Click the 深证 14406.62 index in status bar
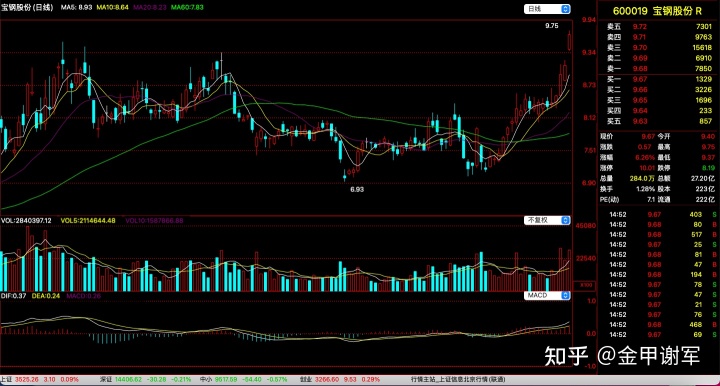 (x=146, y=380)
